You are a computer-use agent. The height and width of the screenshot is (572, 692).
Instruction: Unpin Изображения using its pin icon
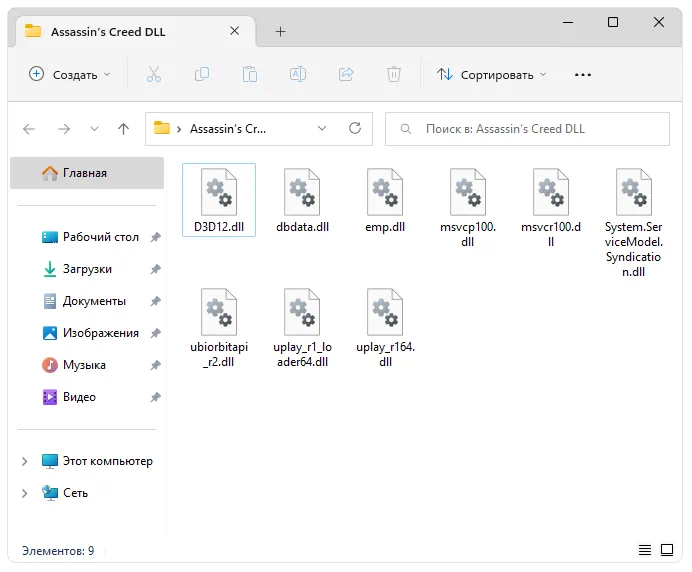click(155, 333)
